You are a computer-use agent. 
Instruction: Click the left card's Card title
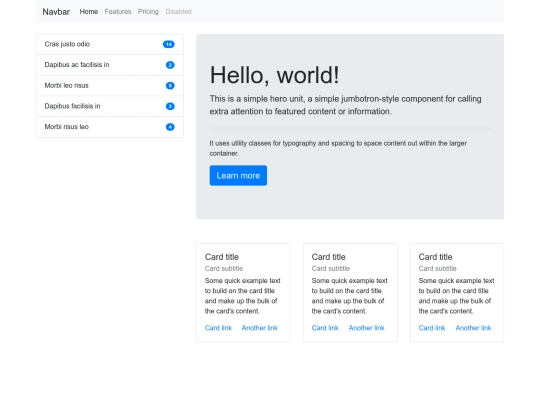tap(222, 257)
